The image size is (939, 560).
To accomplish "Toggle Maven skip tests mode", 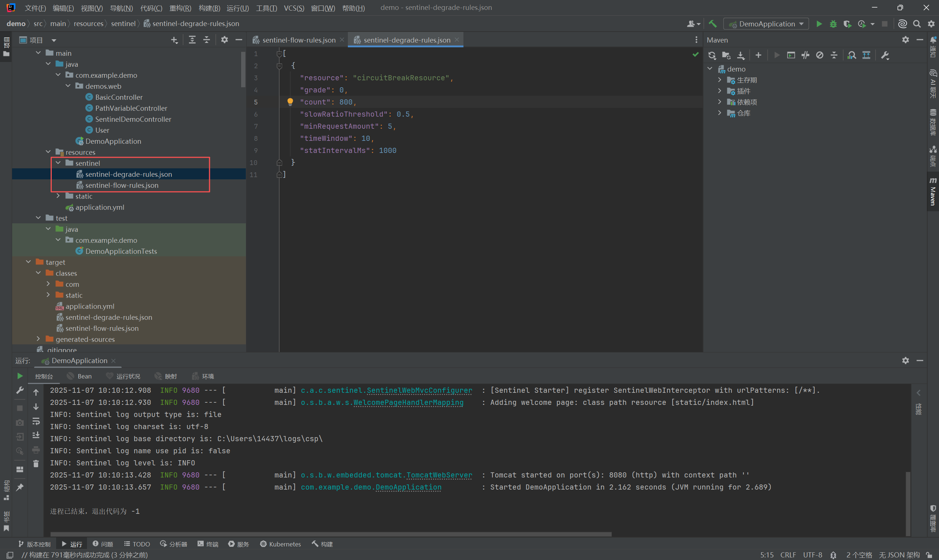I will click(819, 55).
